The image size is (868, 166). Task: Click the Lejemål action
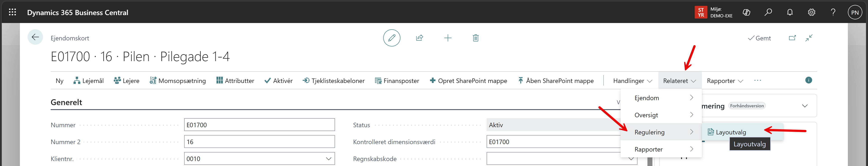click(x=89, y=81)
